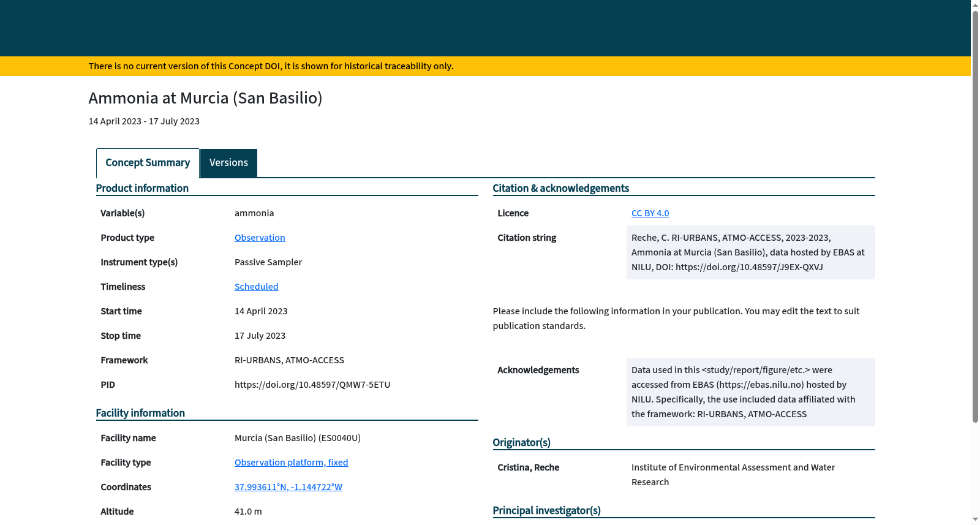
Task: Click the Originator(s) heading
Action: 521,442
